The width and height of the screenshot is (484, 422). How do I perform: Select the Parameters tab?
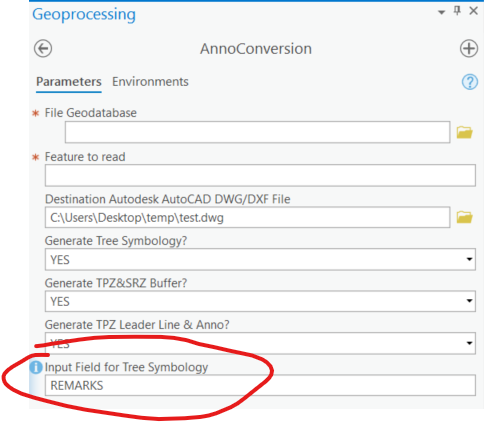point(69,82)
